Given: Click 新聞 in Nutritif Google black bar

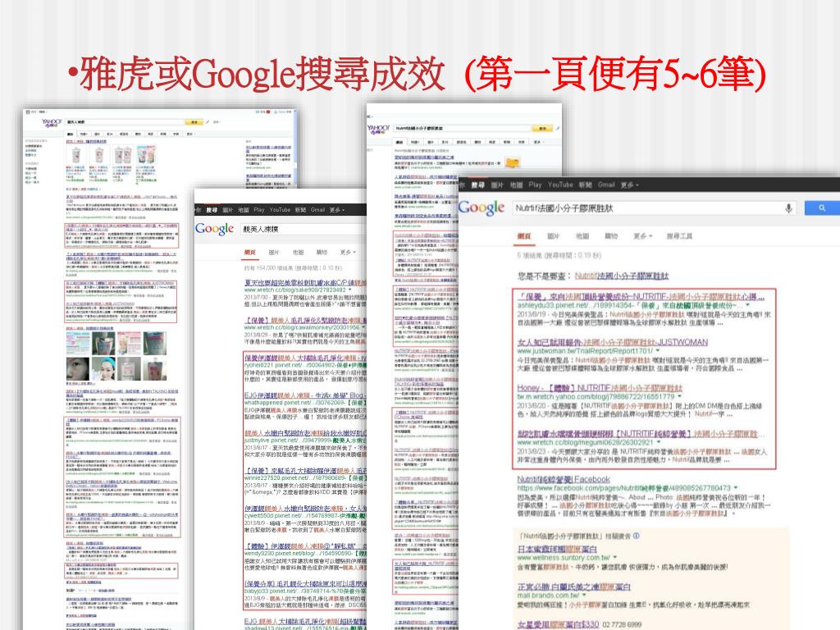Looking at the screenshot, I should pos(585,185).
